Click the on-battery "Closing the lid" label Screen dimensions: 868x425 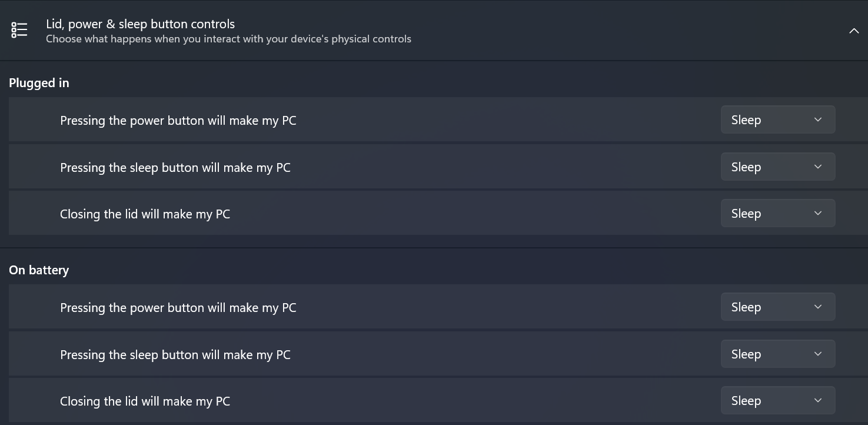click(x=145, y=401)
